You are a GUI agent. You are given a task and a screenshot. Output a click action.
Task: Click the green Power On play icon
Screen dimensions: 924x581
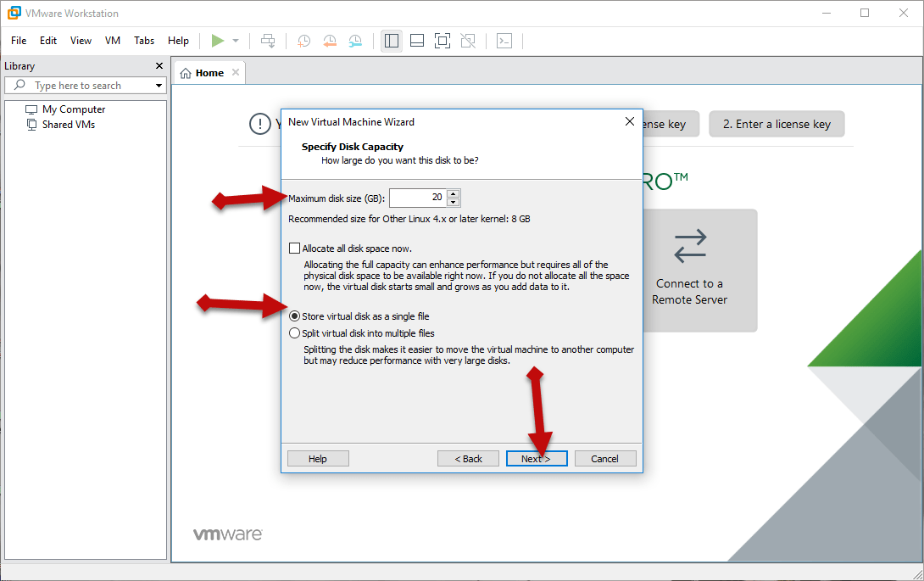[x=218, y=41]
